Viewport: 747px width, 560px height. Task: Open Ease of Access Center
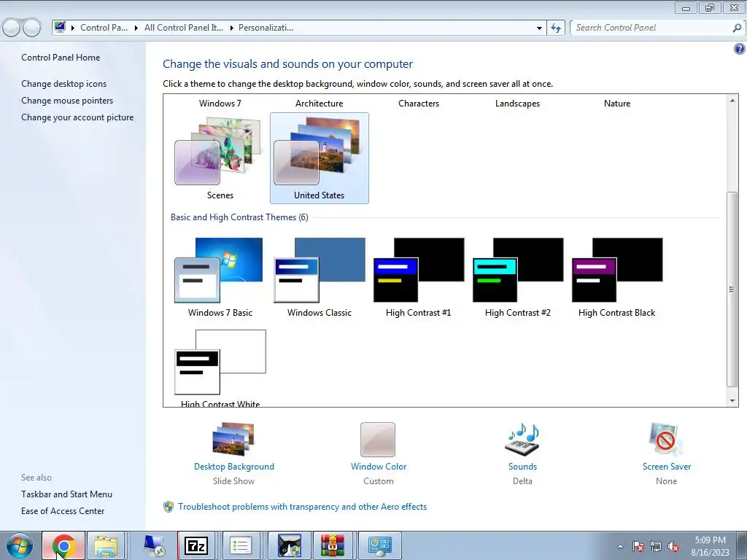63,511
